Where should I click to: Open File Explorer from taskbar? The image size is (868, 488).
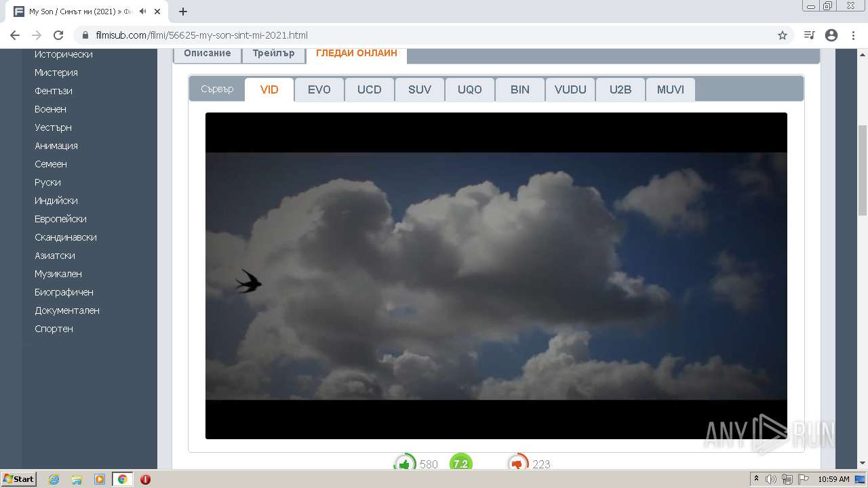pos(77,479)
